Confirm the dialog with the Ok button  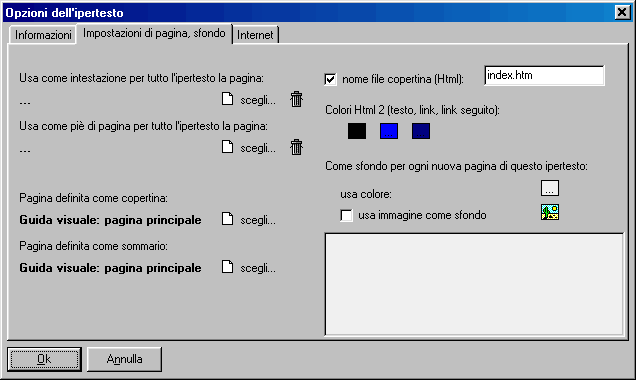44,359
